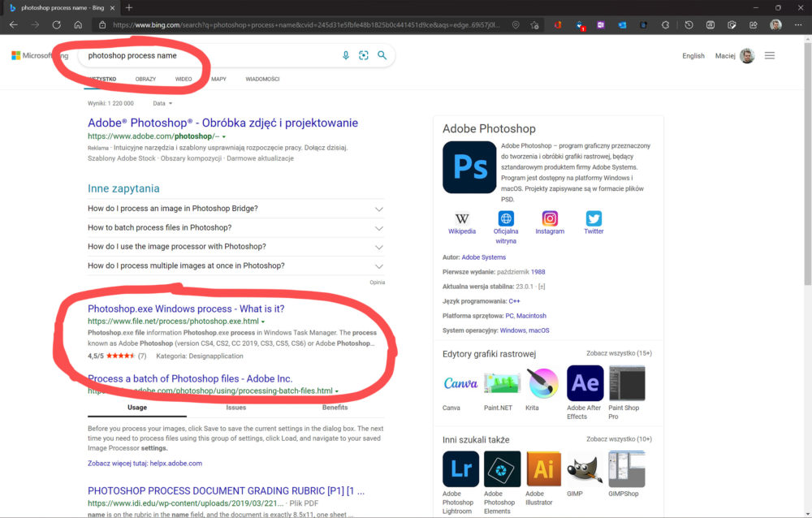Expand 'How do I use the image processor with Photoshop?'
The image size is (812, 518).
click(236, 247)
